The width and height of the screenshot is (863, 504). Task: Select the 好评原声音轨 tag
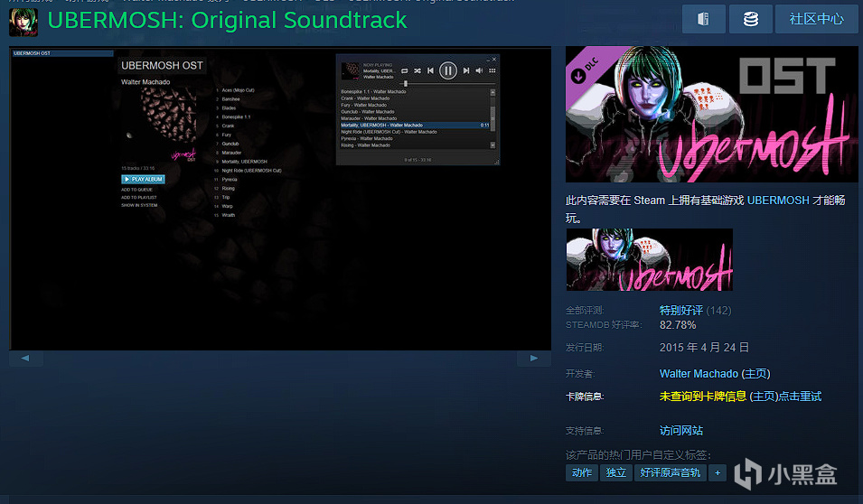[x=671, y=472]
